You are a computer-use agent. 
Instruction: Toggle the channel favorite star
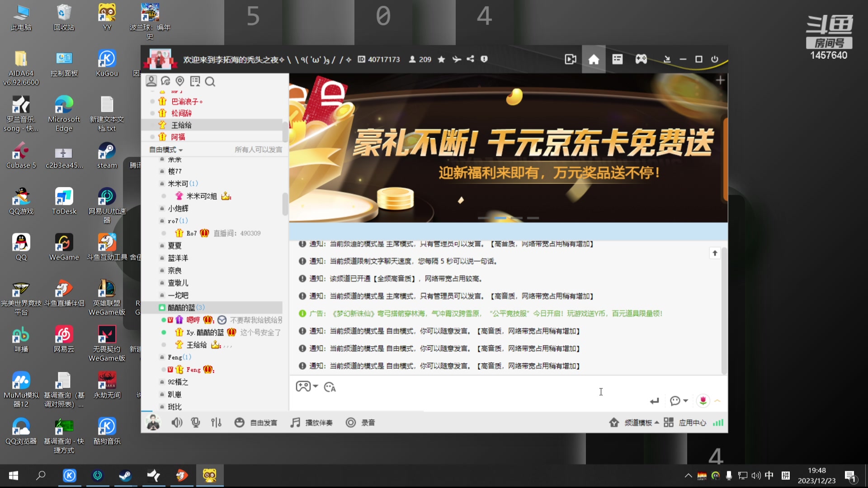point(441,59)
